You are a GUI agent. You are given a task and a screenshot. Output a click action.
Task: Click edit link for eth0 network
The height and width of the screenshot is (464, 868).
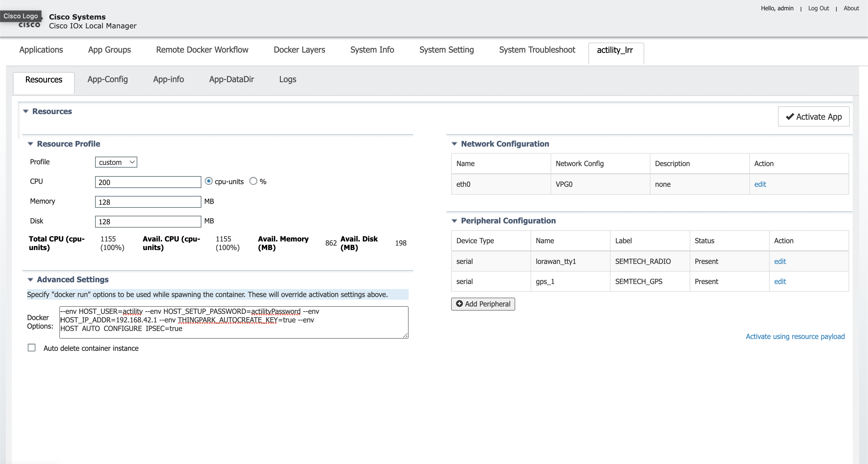(x=760, y=184)
